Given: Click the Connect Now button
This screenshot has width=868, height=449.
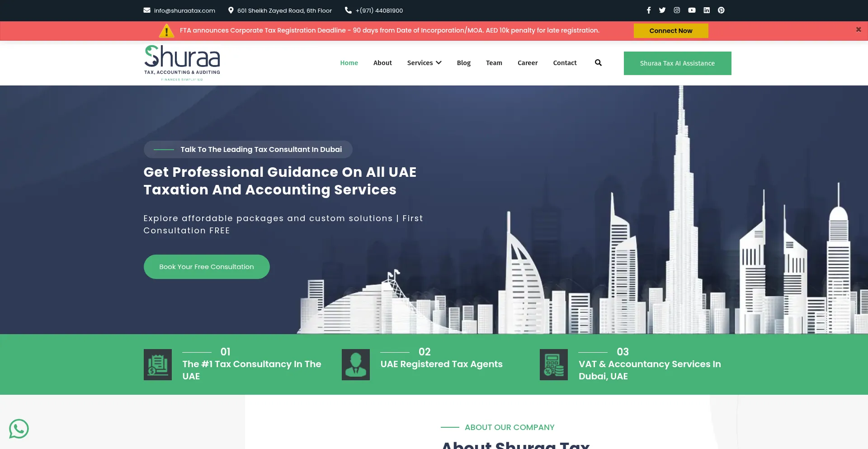Looking at the screenshot, I should tap(671, 31).
